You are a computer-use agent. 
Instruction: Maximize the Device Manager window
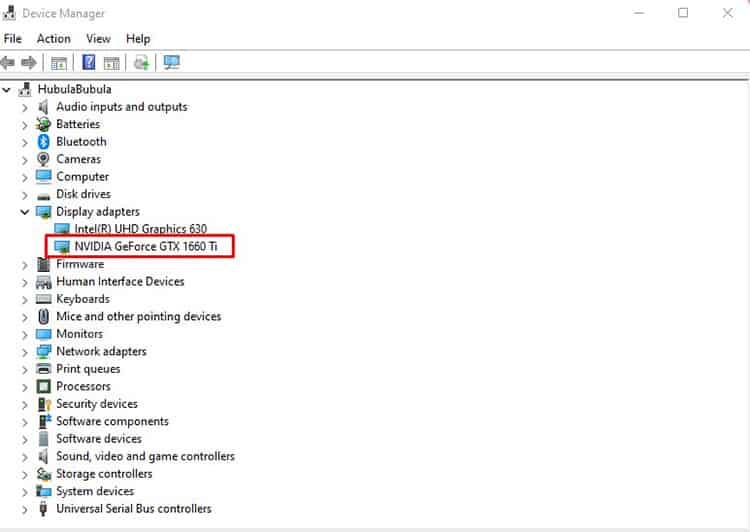pyautogui.click(x=683, y=13)
